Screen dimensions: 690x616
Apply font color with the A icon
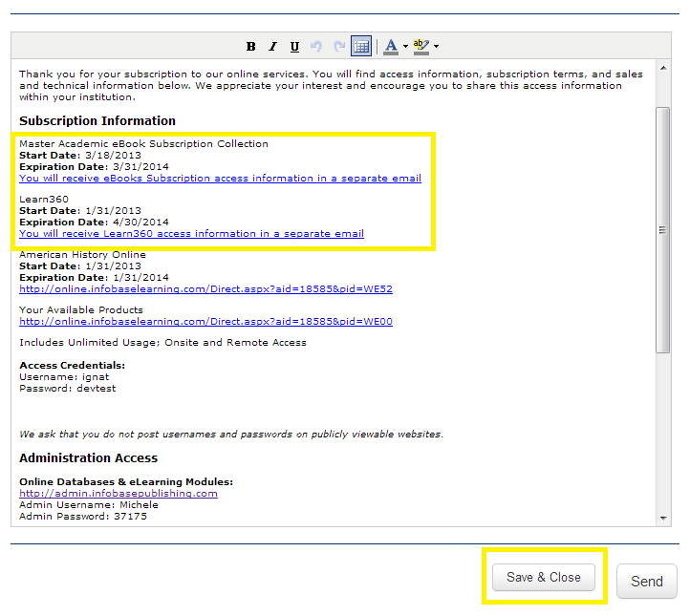391,46
